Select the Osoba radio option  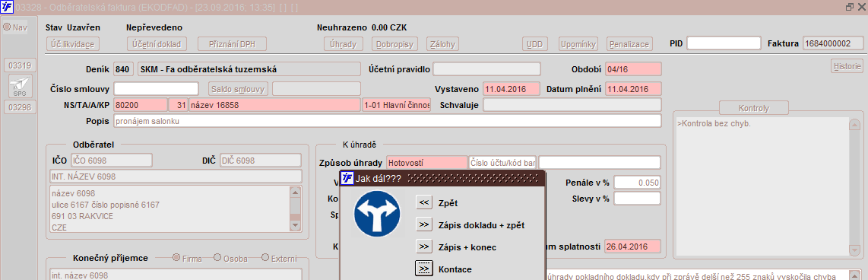point(217,258)
